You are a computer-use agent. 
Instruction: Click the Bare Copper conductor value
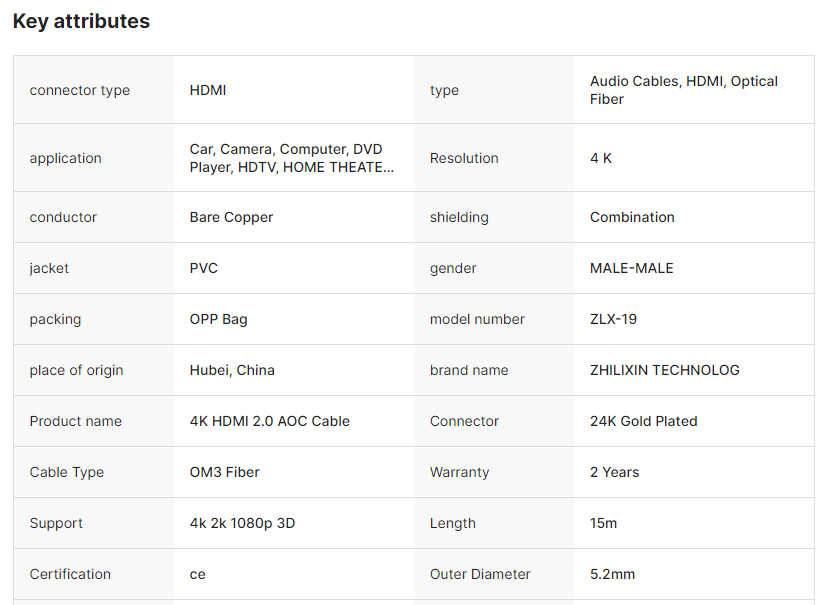coord(231,217)
